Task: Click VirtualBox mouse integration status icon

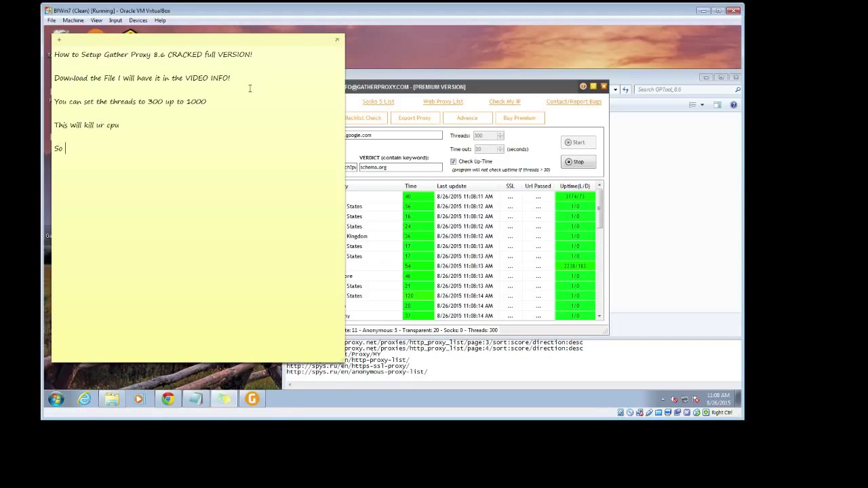Action: point(696,412)
